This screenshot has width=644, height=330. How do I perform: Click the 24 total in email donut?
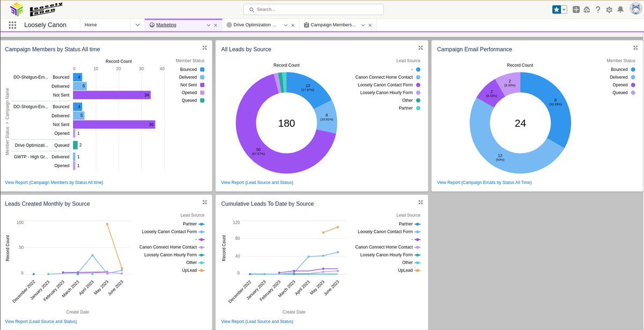(520, 123)
